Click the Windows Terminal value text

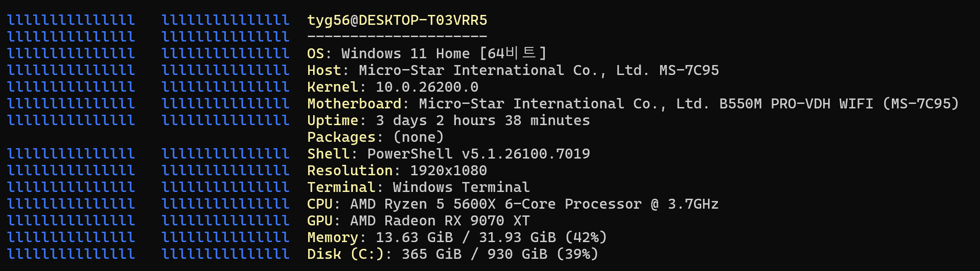[x=461, y=187]
